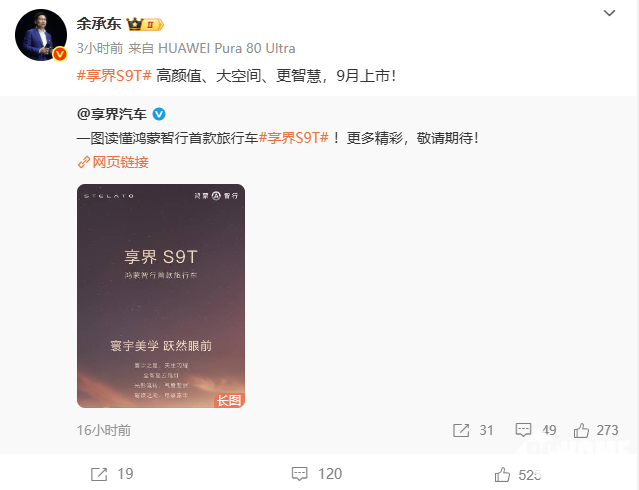The width and height of the screenshot is (639, 490).
Task: Click the 16小时前 timestamp of quoted post
Action: click(104, 430)
